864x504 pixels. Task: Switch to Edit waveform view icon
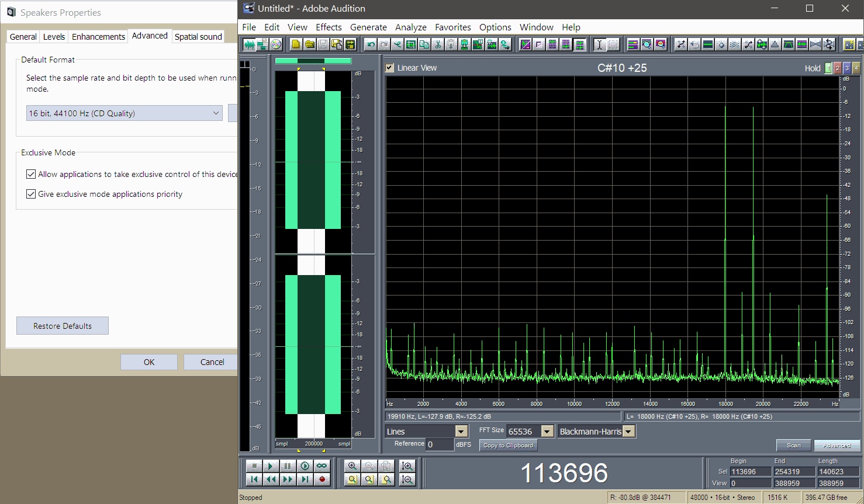[x=250, y=44]
